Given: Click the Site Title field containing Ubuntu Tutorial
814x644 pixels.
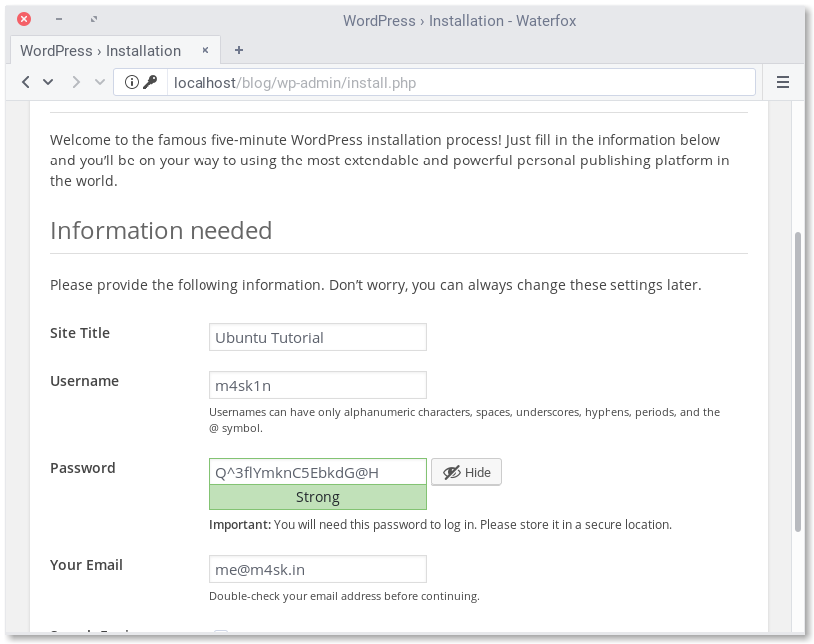Looking at the screenshot, I should [x=317, y=337].
